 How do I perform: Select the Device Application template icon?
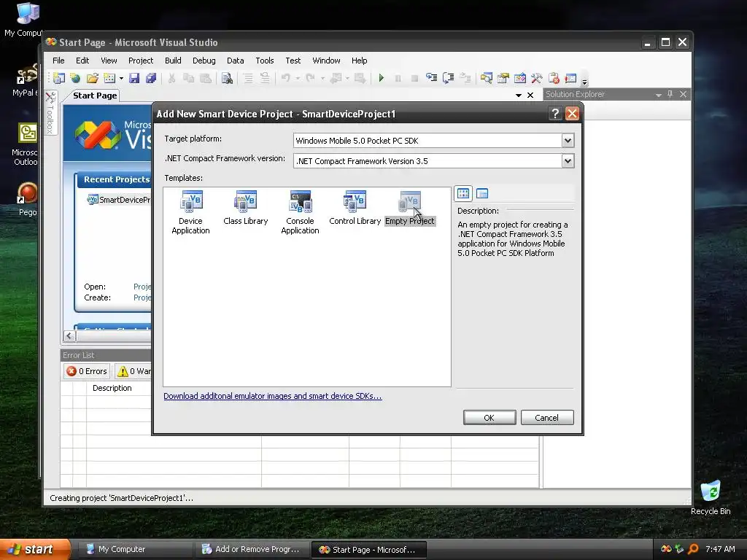tap(191, 201)
